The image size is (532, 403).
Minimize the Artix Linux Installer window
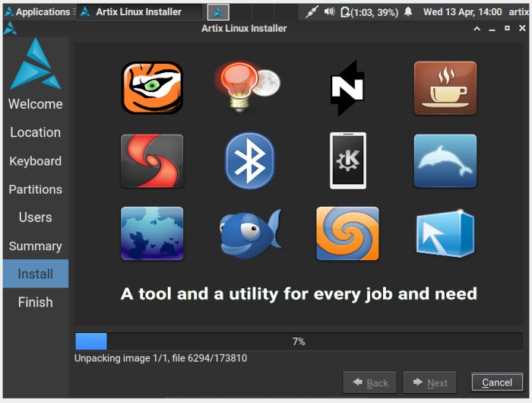[x=492, y=29]
